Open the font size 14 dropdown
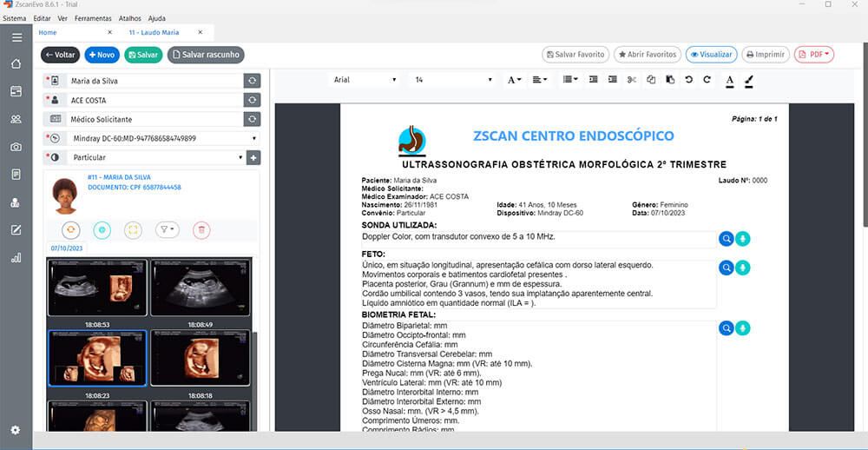Image resolution: width=868 pixels, height=450 pixels. (453, 80)
